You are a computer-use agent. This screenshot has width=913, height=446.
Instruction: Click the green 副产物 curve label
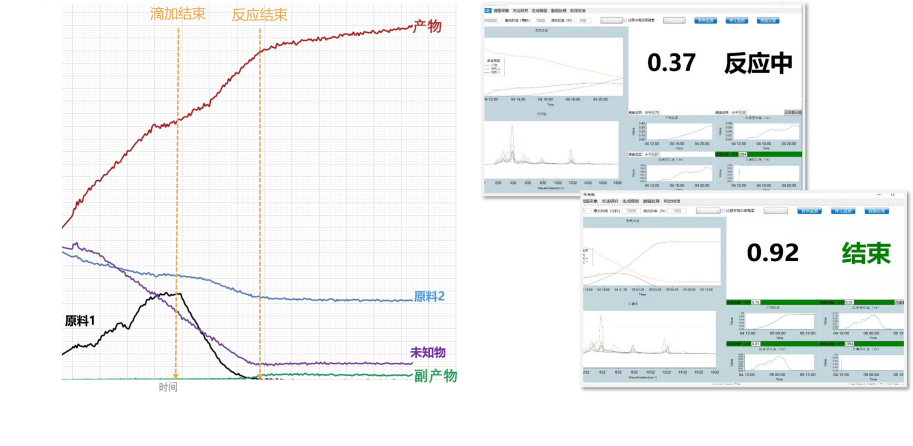tap(435, 376)
